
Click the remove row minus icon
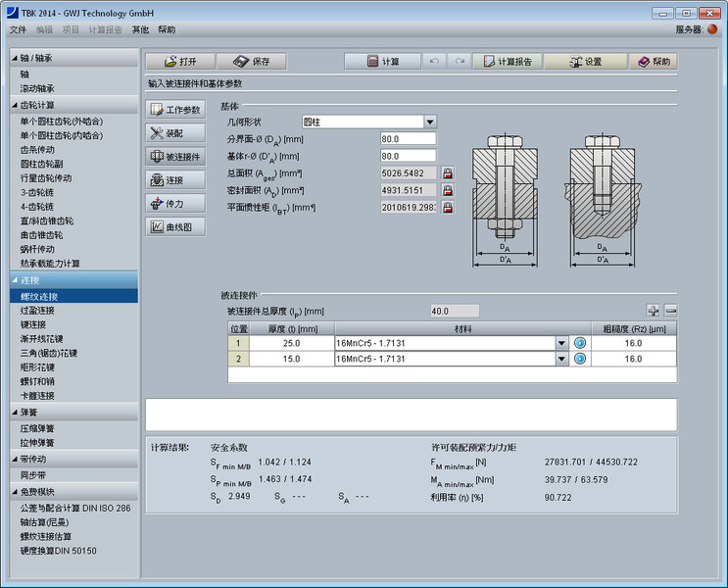670,311
